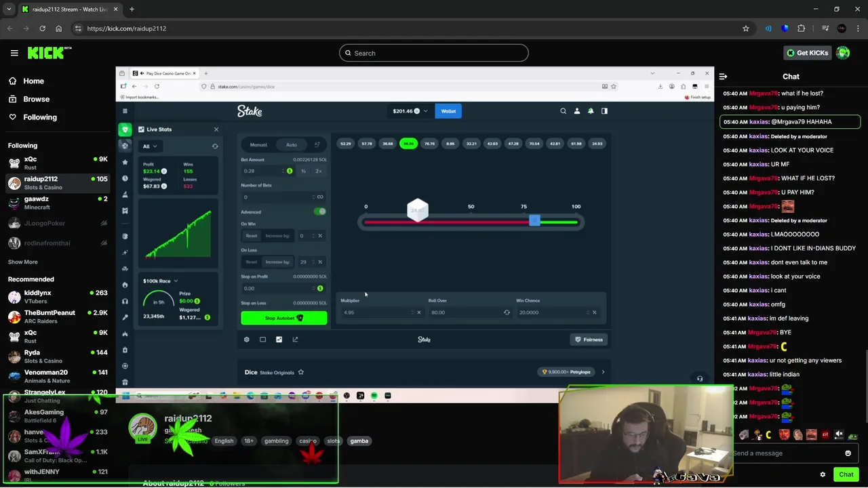Open Stake search magnifier
This screenshot has width=868, height=488.
(x=563, y=111)
